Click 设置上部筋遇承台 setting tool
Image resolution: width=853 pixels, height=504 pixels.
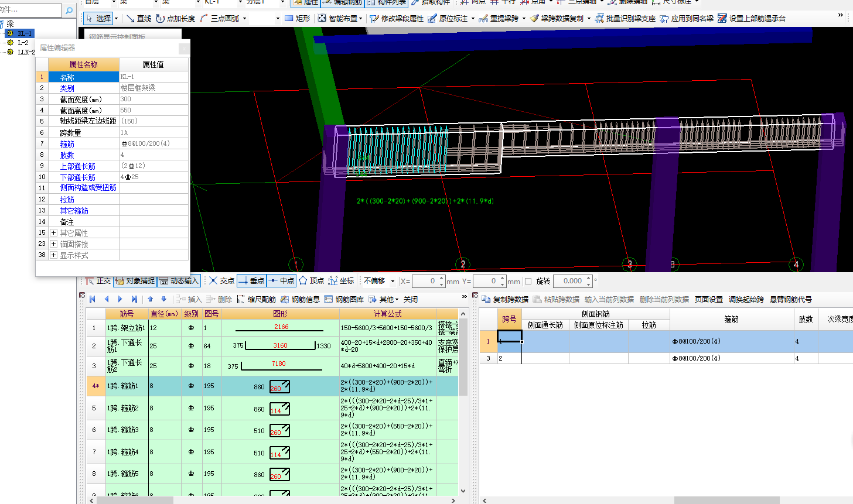752,19
